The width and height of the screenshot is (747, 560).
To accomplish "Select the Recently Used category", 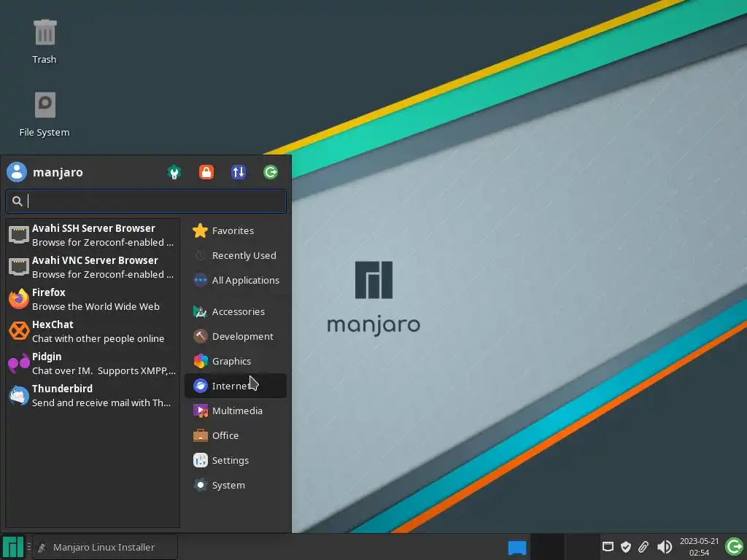I will (236, 255).
